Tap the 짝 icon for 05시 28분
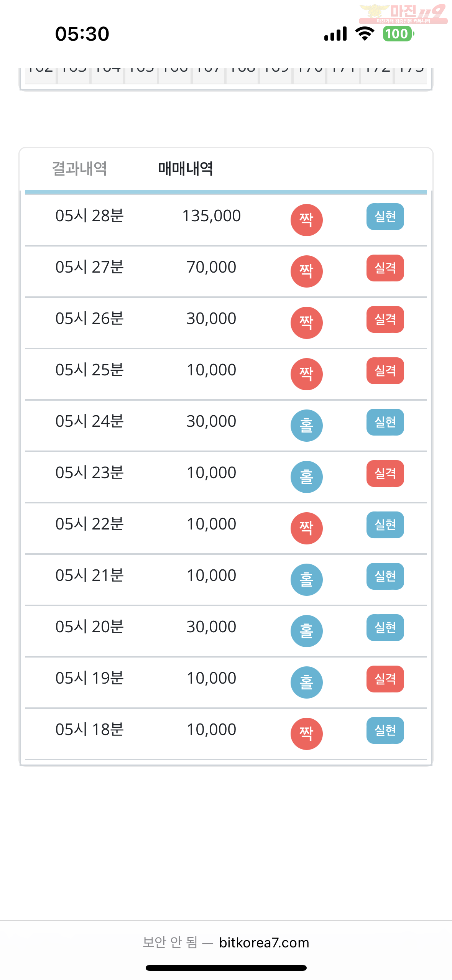Image resolution: width=452 pixels, height=980 pixels. [306, 220]
